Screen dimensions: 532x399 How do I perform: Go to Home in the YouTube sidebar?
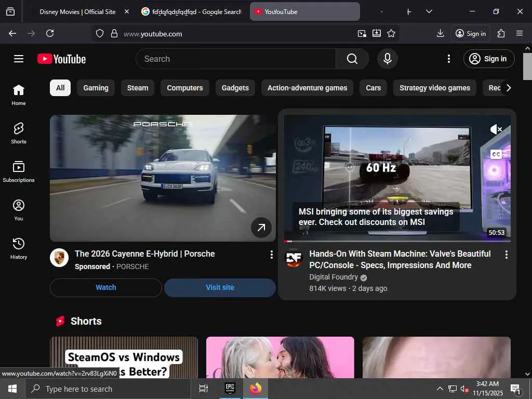19,95
